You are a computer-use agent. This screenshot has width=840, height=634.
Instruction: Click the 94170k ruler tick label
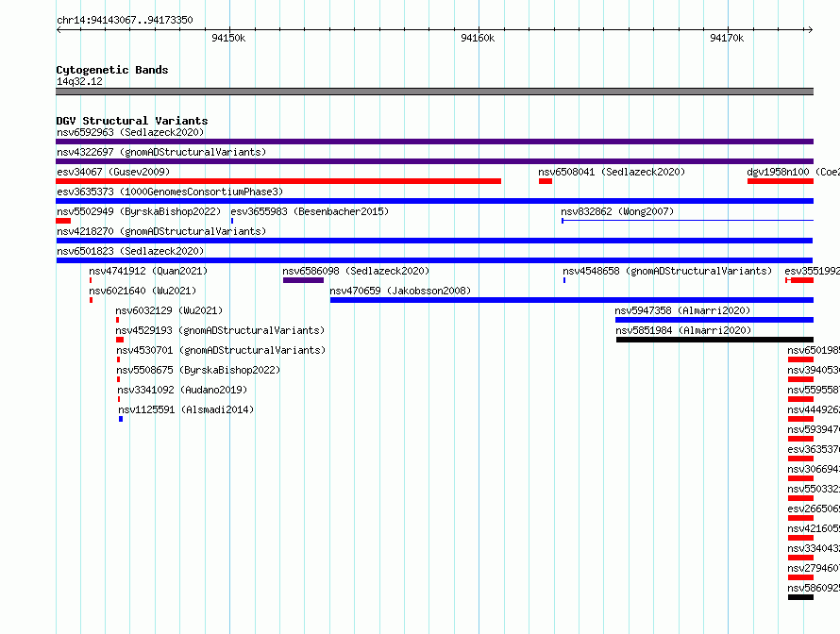(727, 38)
